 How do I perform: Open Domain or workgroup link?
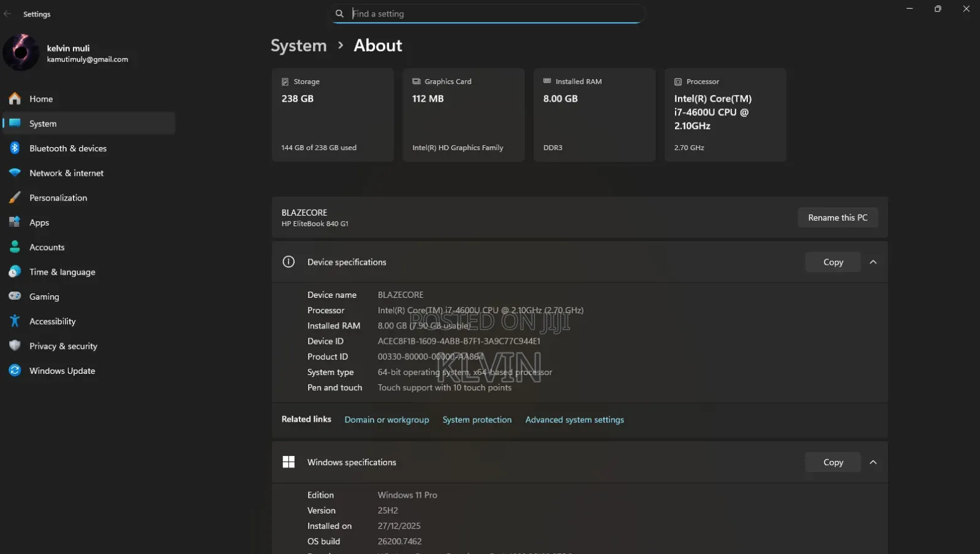pos(386,420)
